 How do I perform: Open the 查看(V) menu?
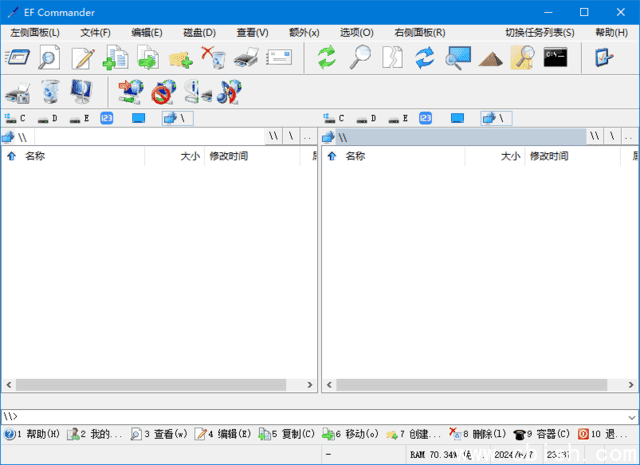(x=252, y=33)
